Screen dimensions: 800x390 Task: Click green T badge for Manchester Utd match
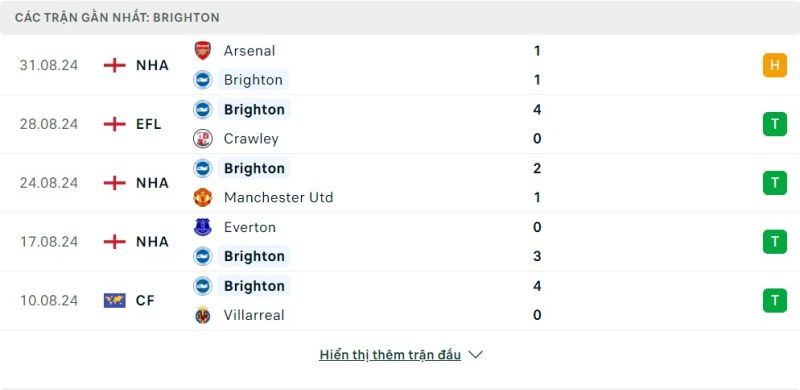click(x=774, y=183)
